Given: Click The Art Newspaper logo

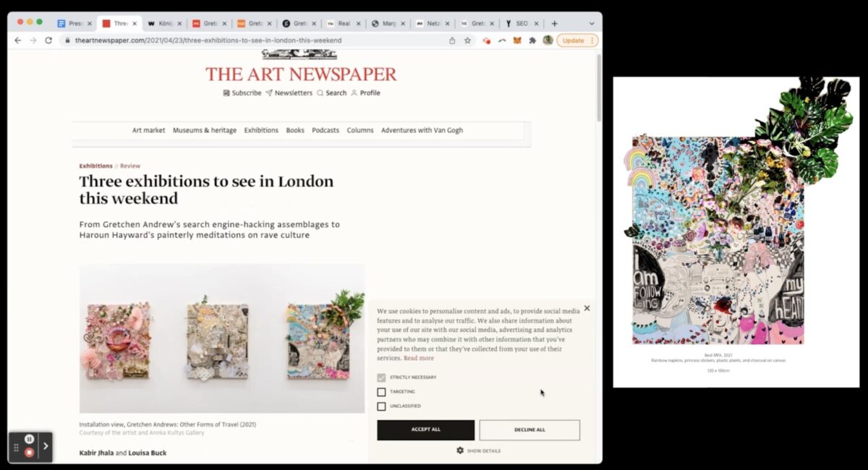Looking at the screenshot, I should coord(301,74).
